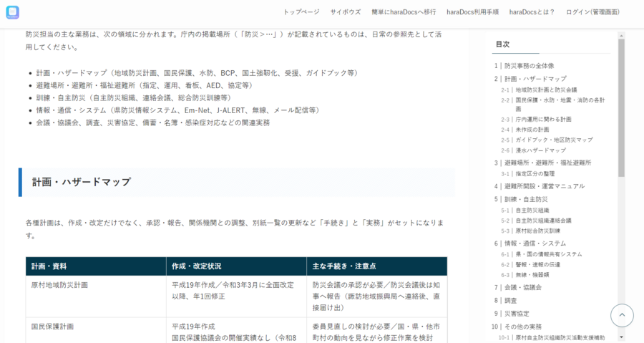This screenshot has width=644, height=343.
Task: Click the 国民保護計画 table cell
Action: 96,330
